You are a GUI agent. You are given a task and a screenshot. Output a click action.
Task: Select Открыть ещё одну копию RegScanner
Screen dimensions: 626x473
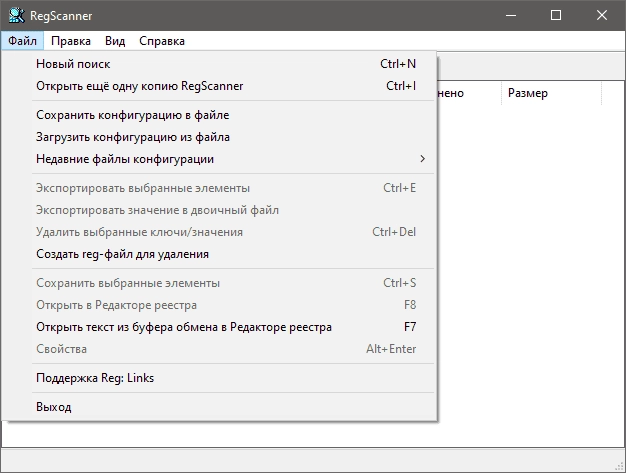(x=218, y=86)
